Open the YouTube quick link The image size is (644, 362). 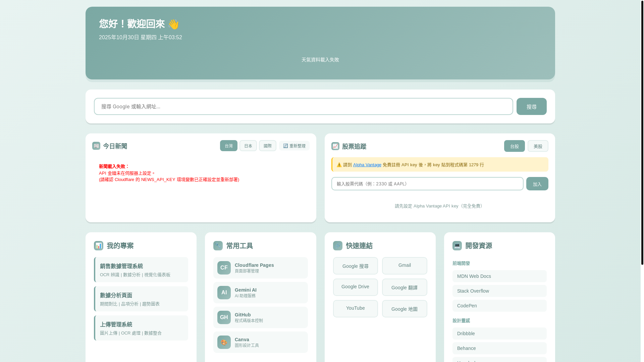tap(356, 309)
